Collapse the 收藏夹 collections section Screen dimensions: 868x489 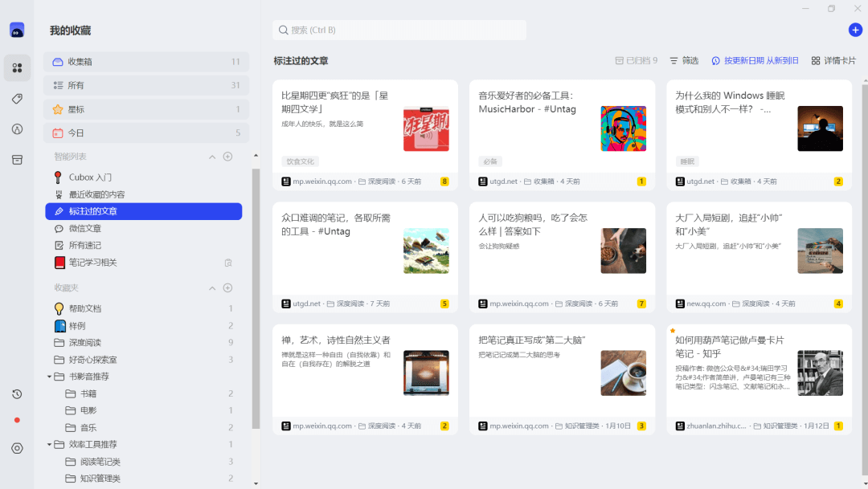(x=212, y=287)
